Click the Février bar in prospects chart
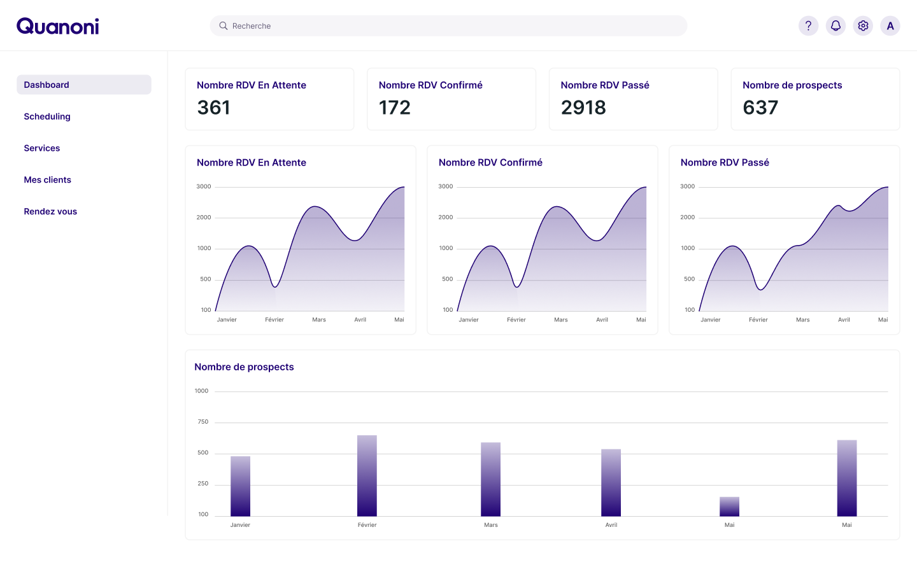917x588 pixels. coord(367,475)
